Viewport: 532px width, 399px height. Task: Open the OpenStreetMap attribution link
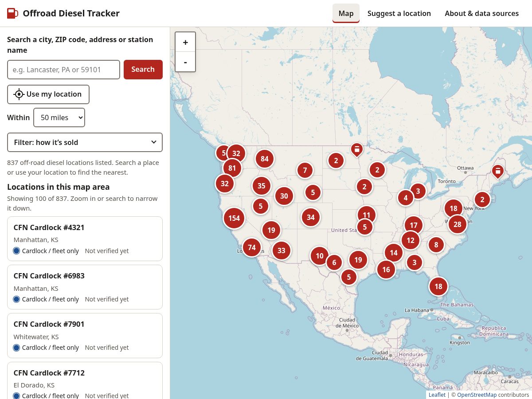477,395
